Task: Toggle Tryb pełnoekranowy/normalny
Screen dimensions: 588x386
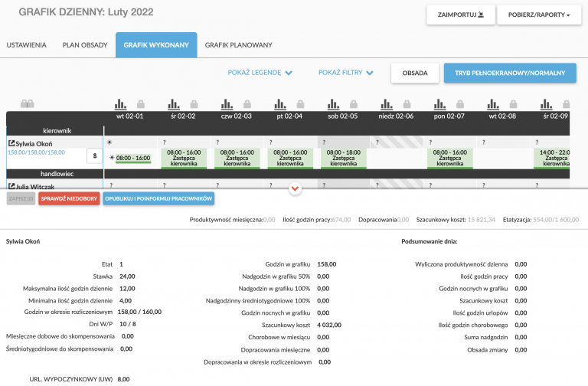Action: click(510, 73)
